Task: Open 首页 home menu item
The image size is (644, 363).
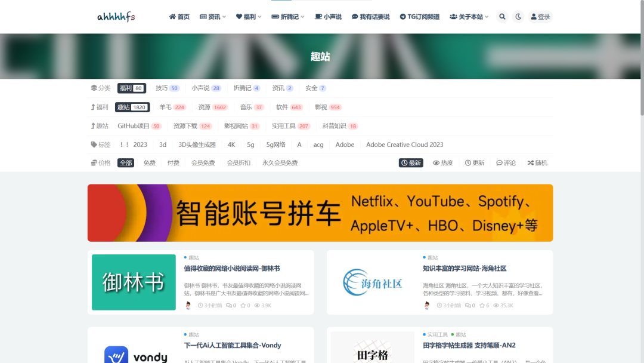Action: 179,17
